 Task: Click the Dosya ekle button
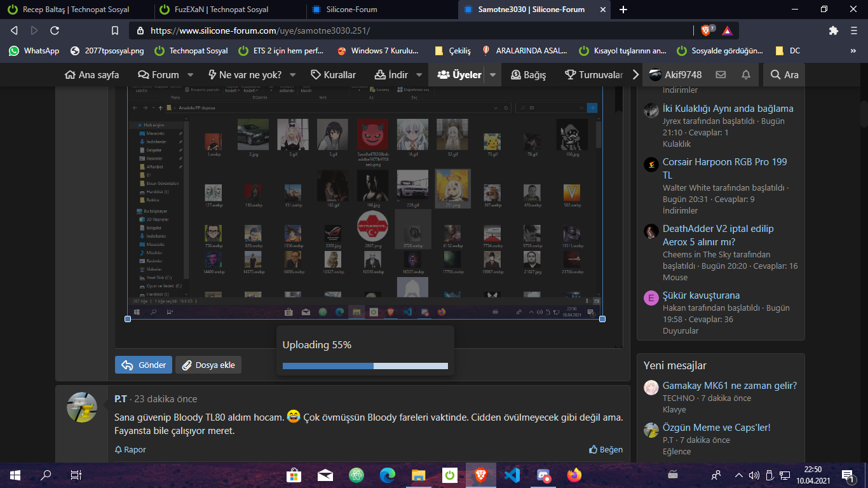tap(208, 365)
